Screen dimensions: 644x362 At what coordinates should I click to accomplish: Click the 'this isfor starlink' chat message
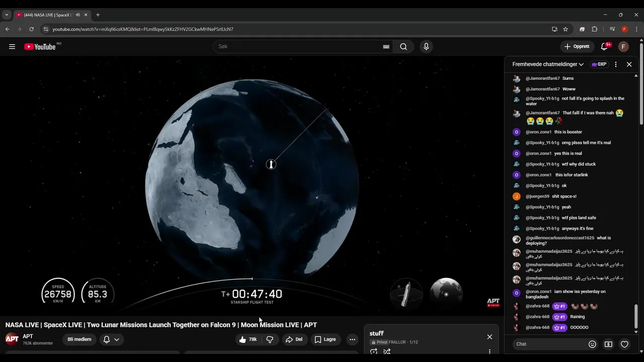[x=572, y=175]
